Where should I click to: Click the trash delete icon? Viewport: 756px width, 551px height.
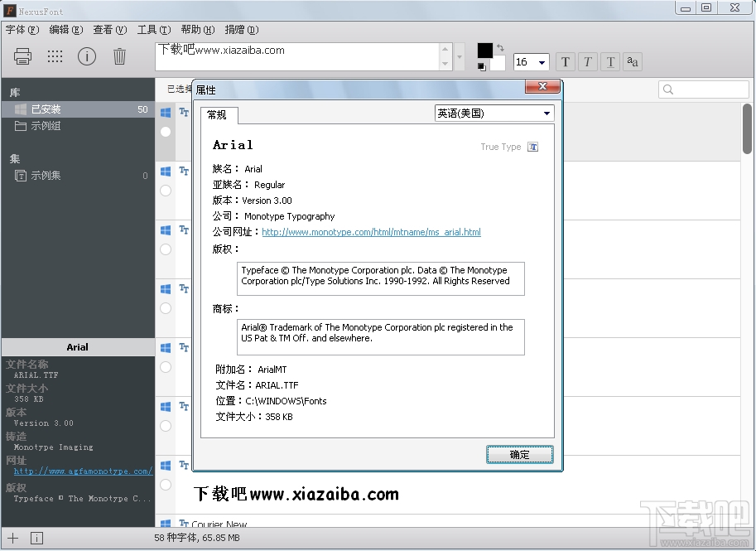[119, 56]
